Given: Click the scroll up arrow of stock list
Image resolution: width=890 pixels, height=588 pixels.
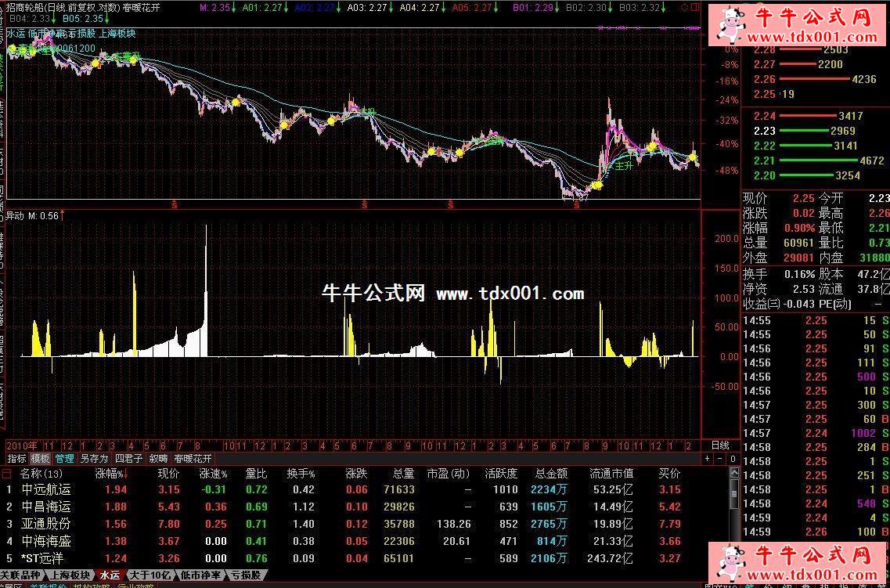Looking at the screenshot, I should (734, 473).
